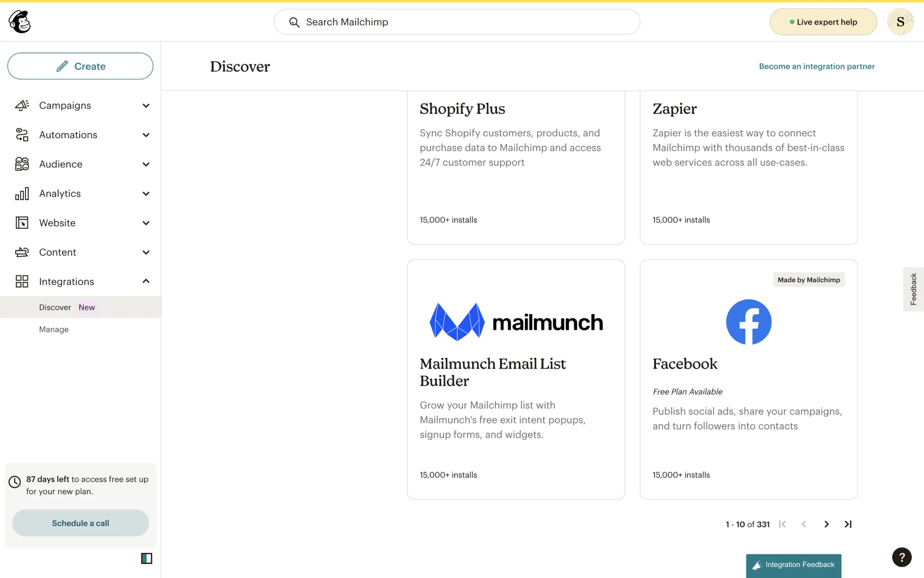Click the Content icon in sidebar
The image size is (924, 578).
(x=22, y=252)
